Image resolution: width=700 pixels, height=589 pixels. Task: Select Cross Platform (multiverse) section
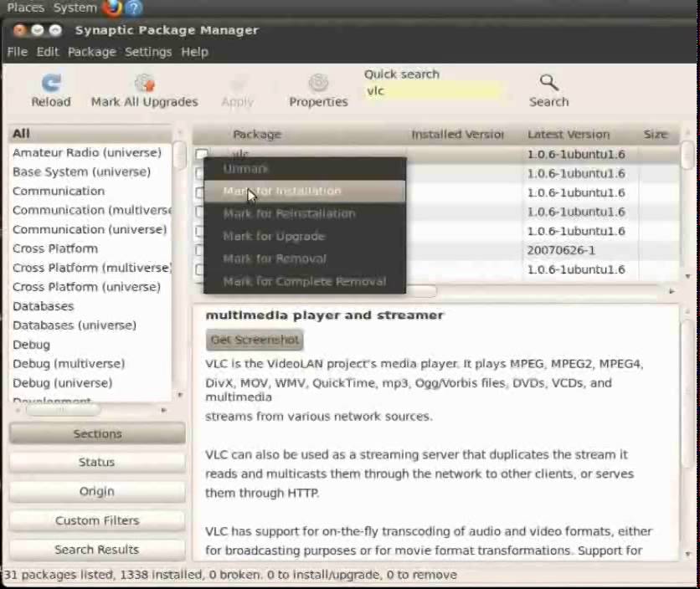[90, 268]
